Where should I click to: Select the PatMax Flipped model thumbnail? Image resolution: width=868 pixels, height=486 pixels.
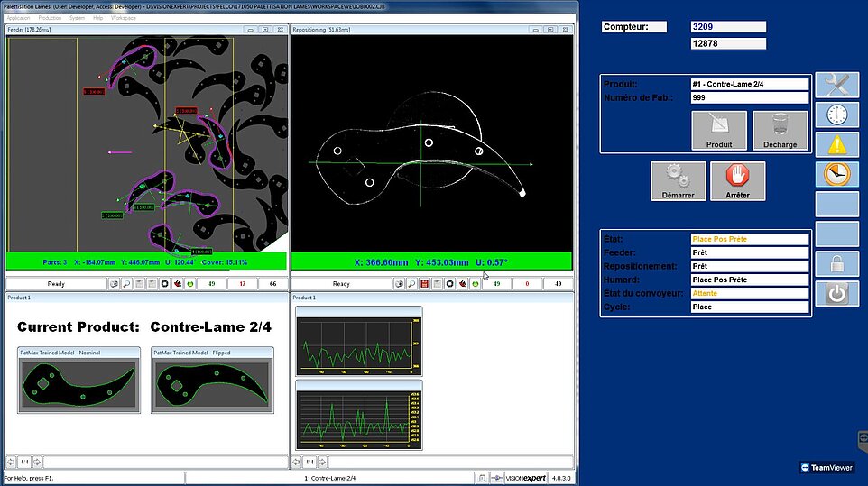[213, 384]
